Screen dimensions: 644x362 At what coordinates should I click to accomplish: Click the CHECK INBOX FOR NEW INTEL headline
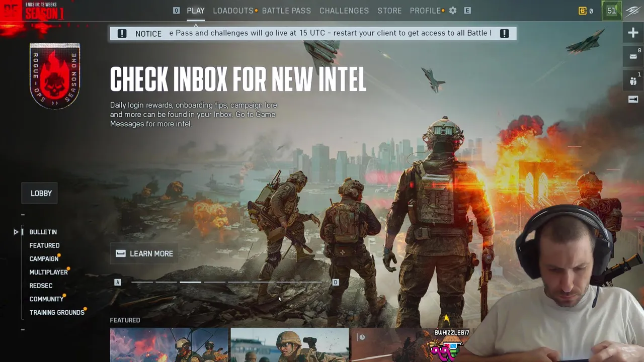coord(238,79)
